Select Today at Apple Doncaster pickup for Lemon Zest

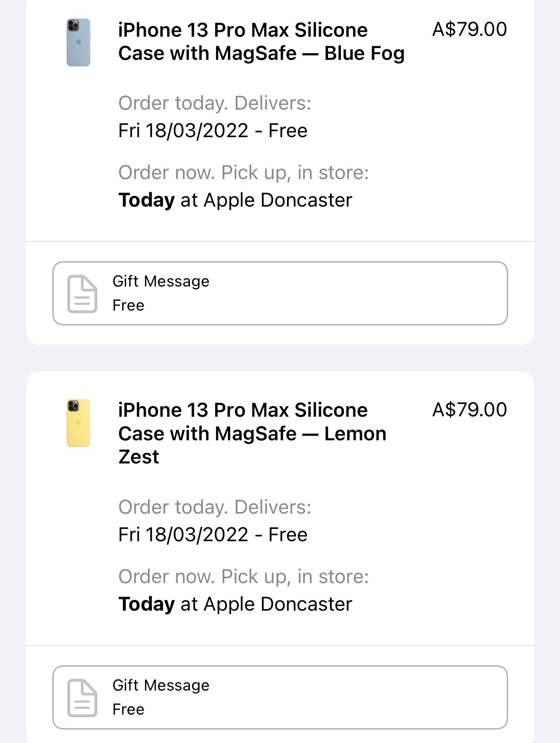(235, 604)
